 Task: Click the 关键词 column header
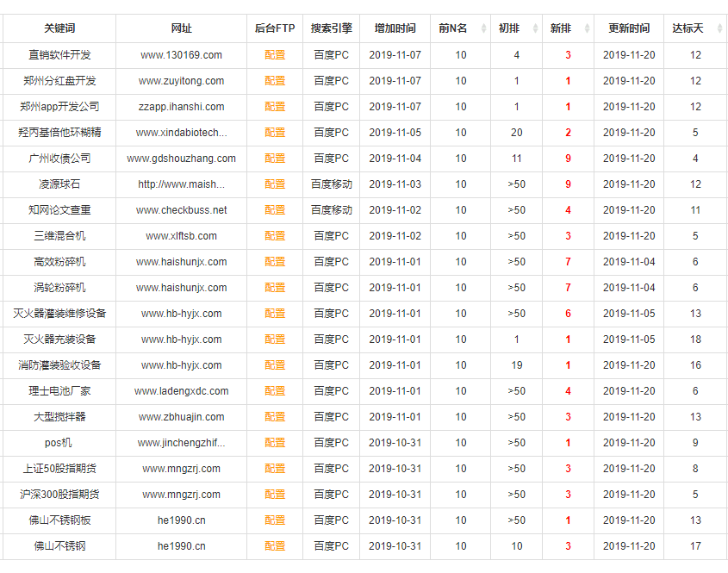(x=59, y=28)
